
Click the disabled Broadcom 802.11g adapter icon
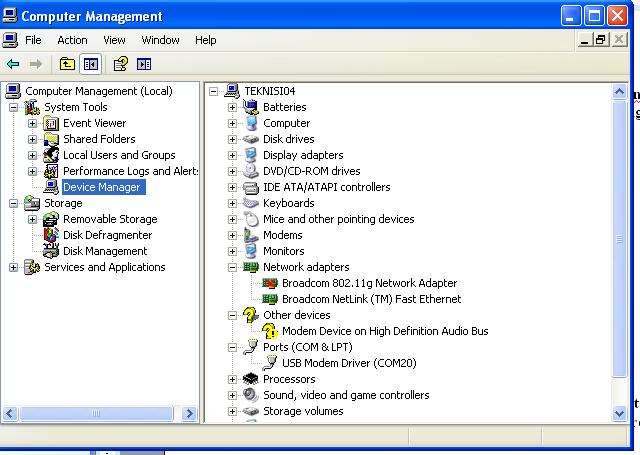[270, 283]
